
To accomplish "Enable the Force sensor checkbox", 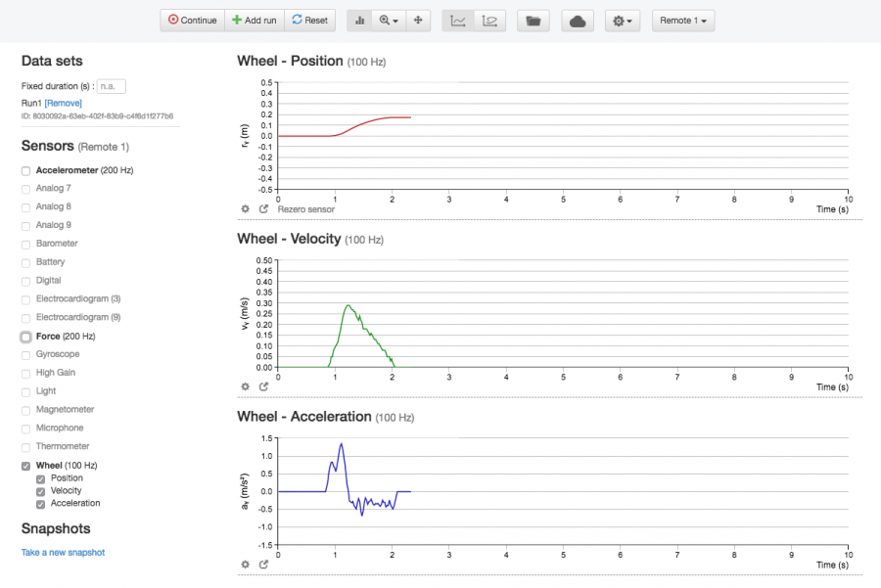I will click(x=26, y=337).
